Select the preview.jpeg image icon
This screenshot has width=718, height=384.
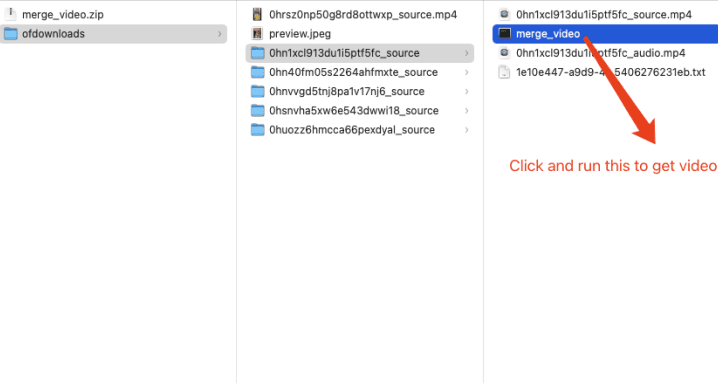pyautogui.click(x=257, y=33)
